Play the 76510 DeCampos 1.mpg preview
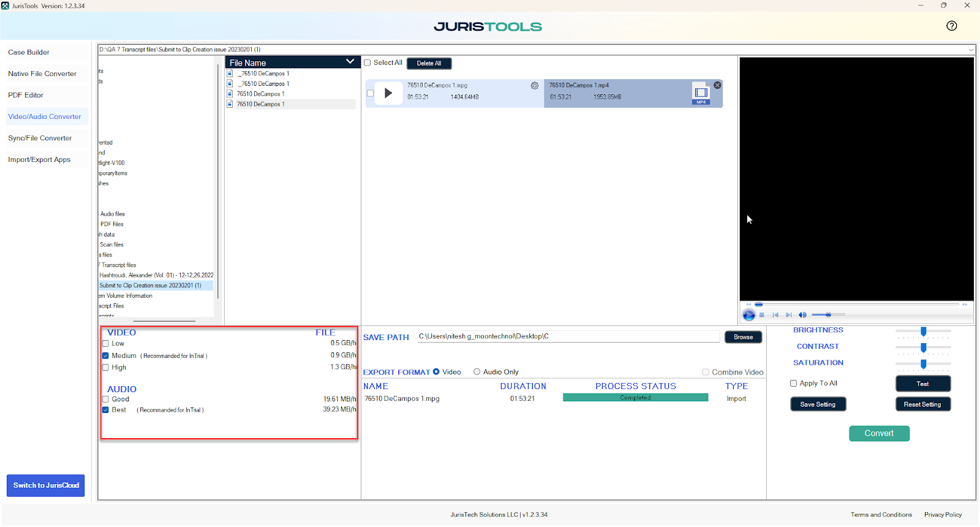This screenshot has height=527, width=980. tap(388, 93)
